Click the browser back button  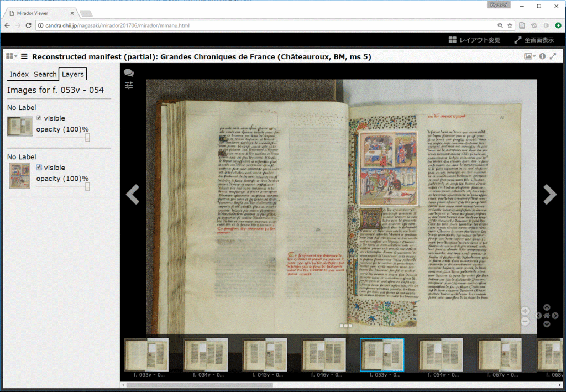7,25
